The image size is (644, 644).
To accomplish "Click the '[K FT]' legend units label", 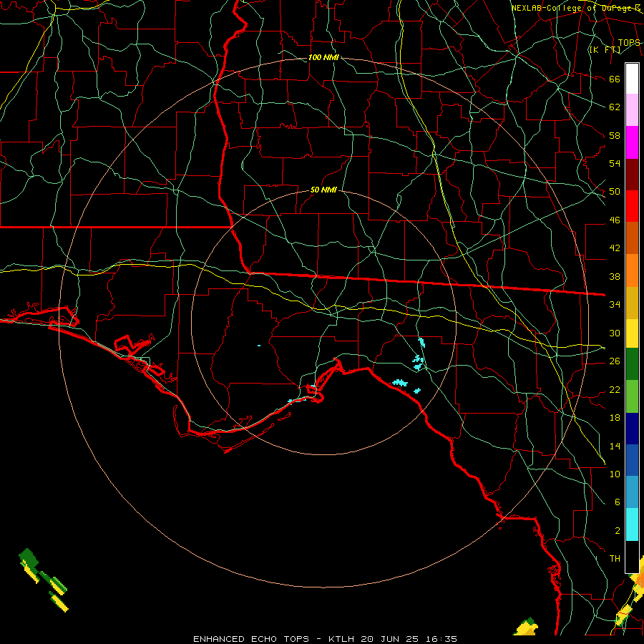I will pos(605,49).
